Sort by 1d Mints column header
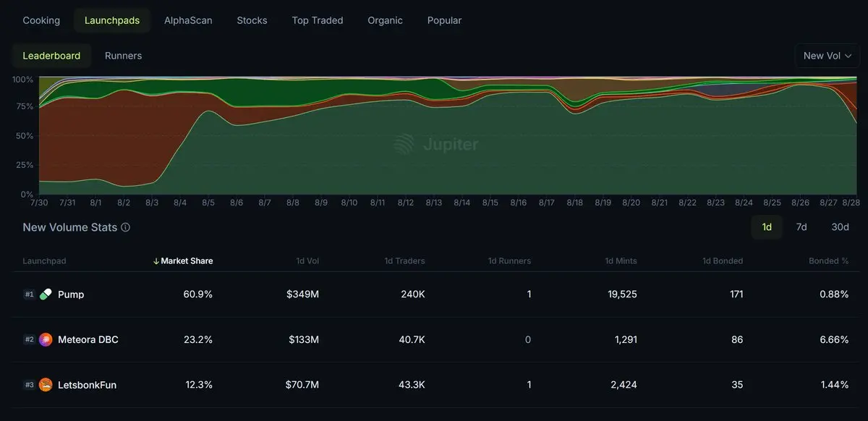Screen dimensions: 868x421 [621, 260]
